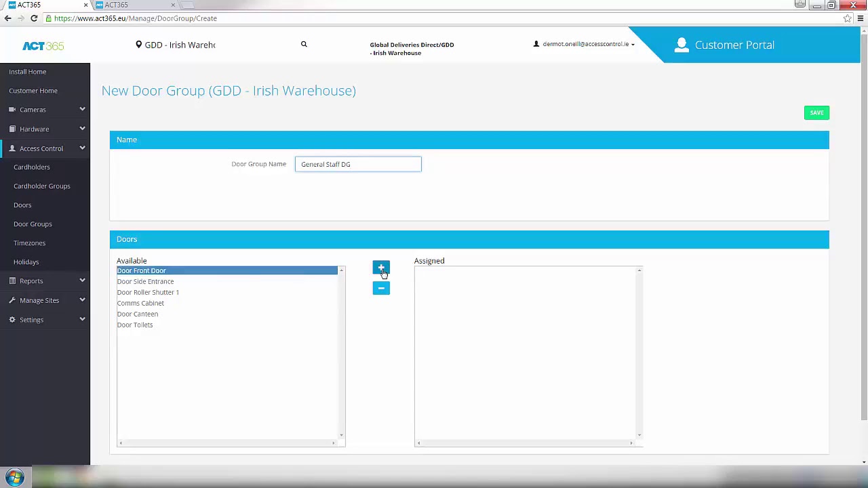Click the Access Control person icon

point(12,148)
